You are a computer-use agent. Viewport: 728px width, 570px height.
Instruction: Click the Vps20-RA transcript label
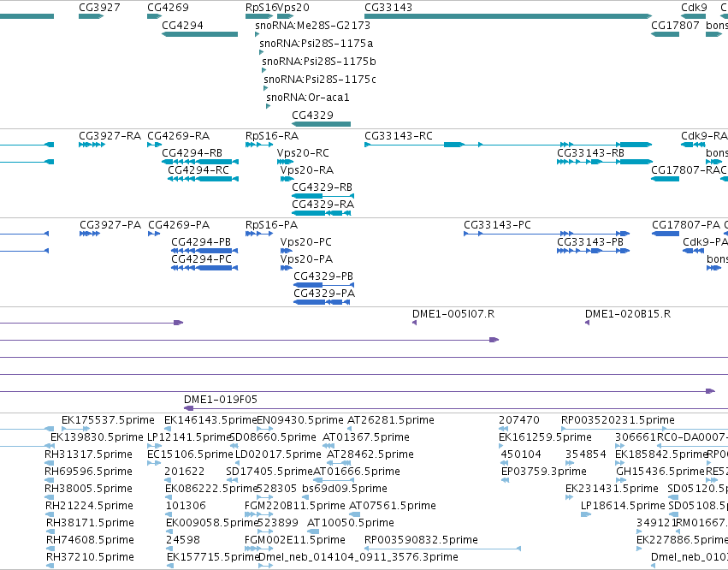click(x=307, y=170)
